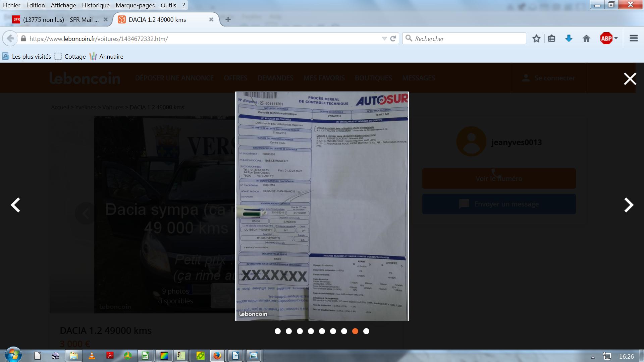Expand the Adblock Plus dropdown arrow
The width and height of the screenshot is (644, 362).
click(616, 39)
